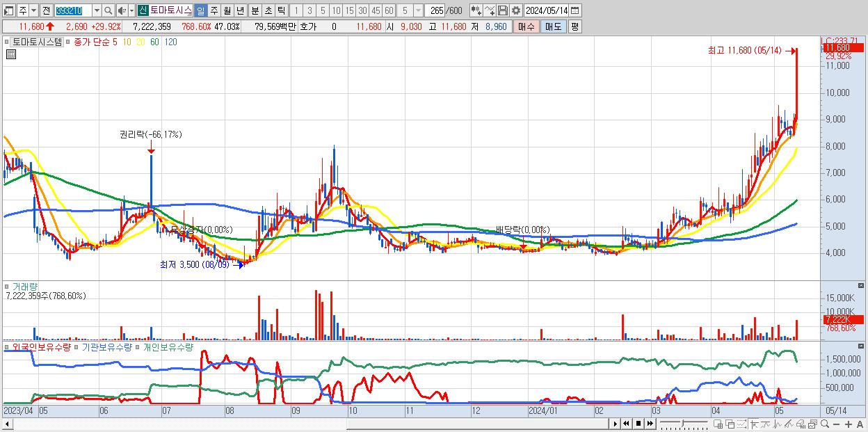Open dropdown next to 주 button

[33, 10]
